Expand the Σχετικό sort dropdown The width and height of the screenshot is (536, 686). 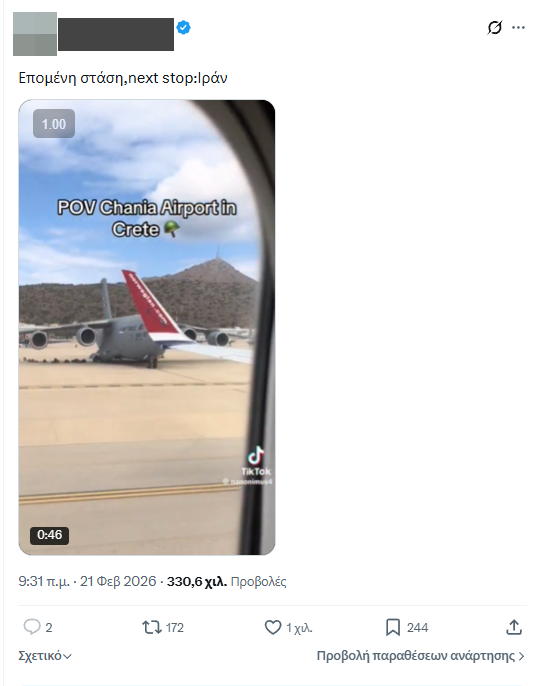click(x=45, y=656)
